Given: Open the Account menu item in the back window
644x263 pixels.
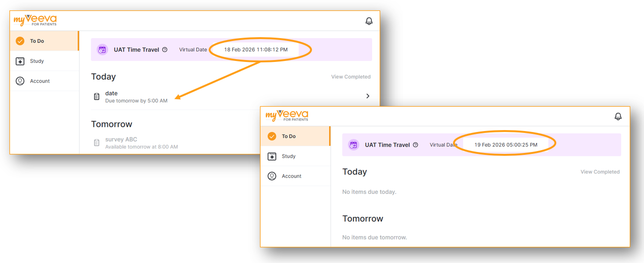Looking at the screenshot, I should 40,81.
